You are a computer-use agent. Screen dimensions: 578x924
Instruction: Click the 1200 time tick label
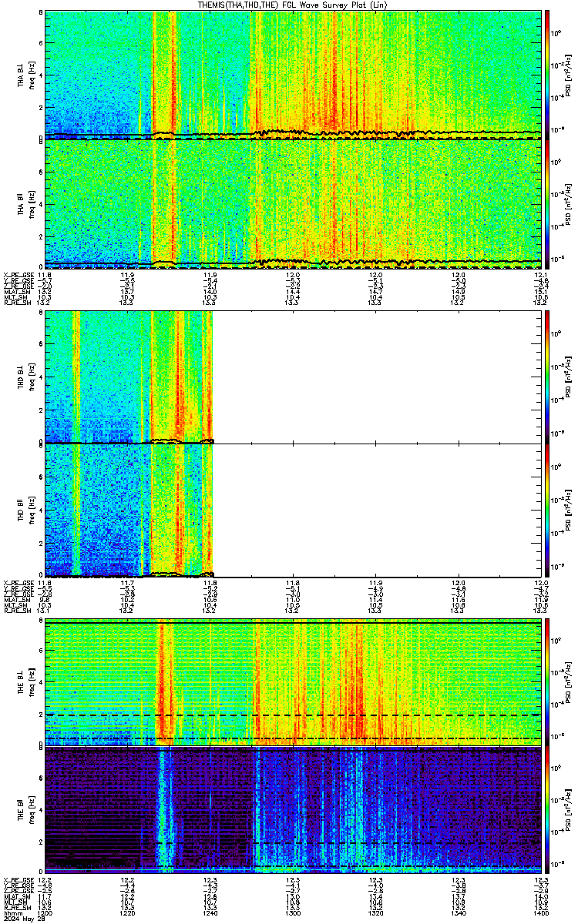pyautogui.click(x=45, y=912)
